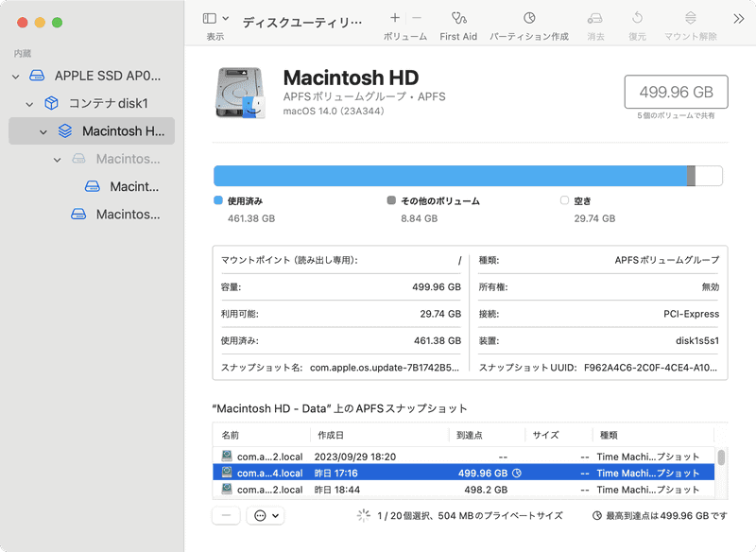The height and width of the screenshot is (552, 756).
Task: Click the large Macintosh HD drive image
Action: point(240,93)
